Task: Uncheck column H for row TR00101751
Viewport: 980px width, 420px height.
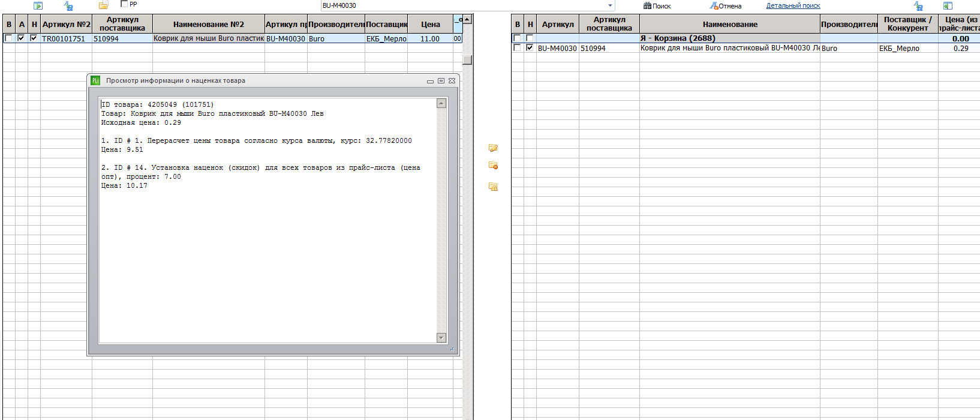Action: pos(34,38)
